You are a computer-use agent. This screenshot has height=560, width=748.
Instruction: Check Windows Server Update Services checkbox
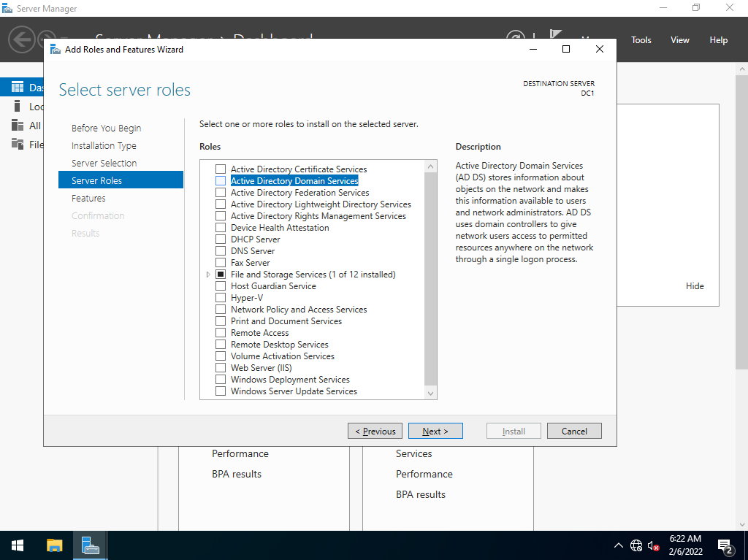pos(221,391)
